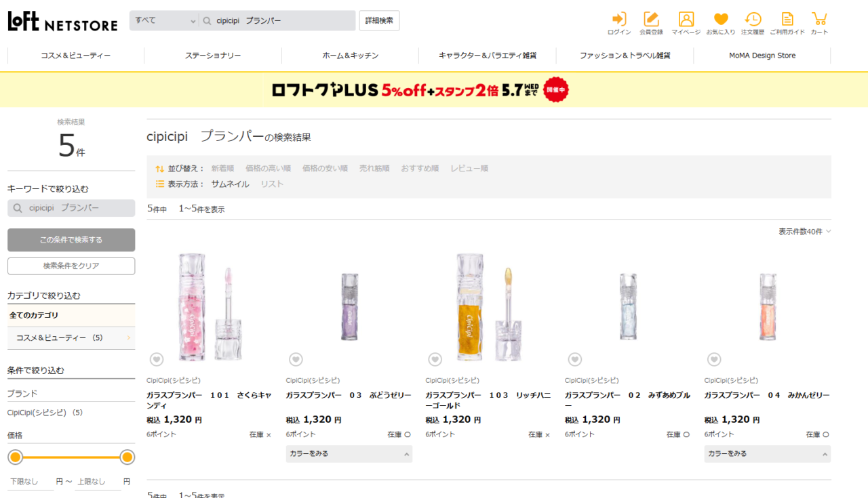The width and height of the screenshot is (868, 498).
Task: Select 全てのカテゴリ filter
Action: (71, 316)
